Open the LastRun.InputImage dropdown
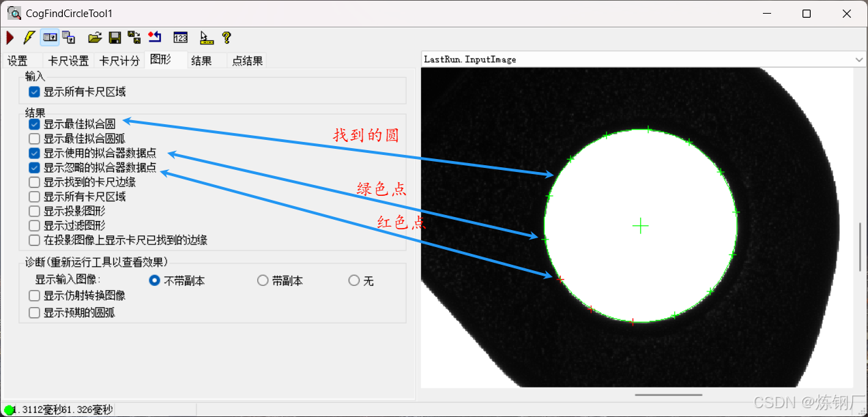 pos(859,59)
